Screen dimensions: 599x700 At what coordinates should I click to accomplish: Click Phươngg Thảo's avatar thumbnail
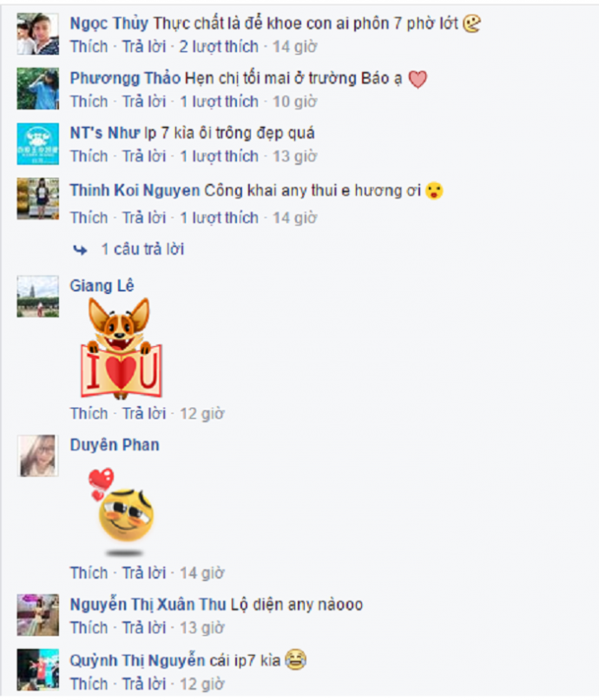pyautogui.click(x=38, y=88)
